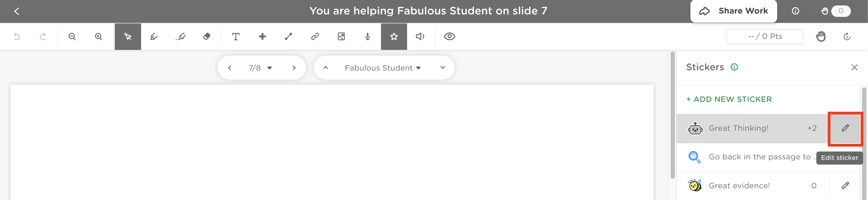Click the plus add-element tool

coord(262,37)
